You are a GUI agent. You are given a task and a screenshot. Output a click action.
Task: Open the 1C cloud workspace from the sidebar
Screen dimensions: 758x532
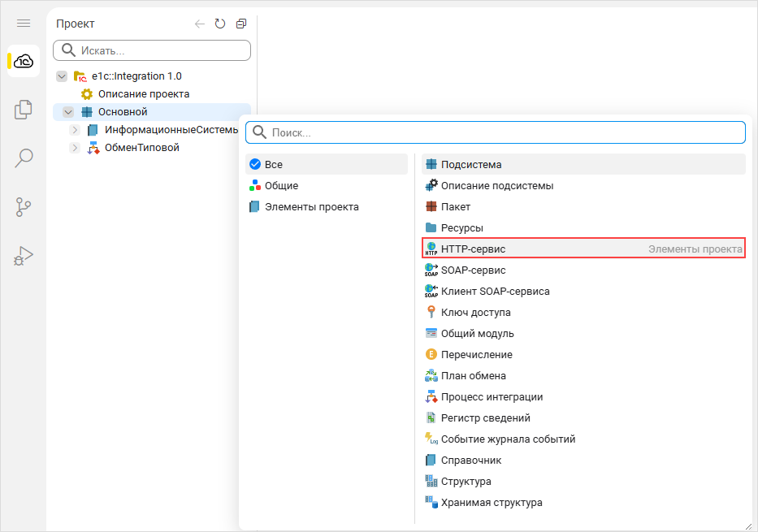(23, 61)
